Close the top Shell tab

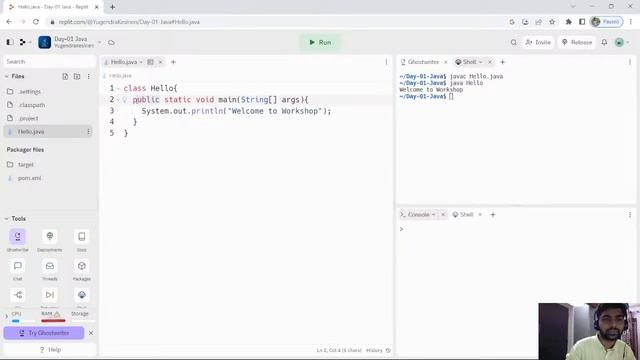coord(490,62)
